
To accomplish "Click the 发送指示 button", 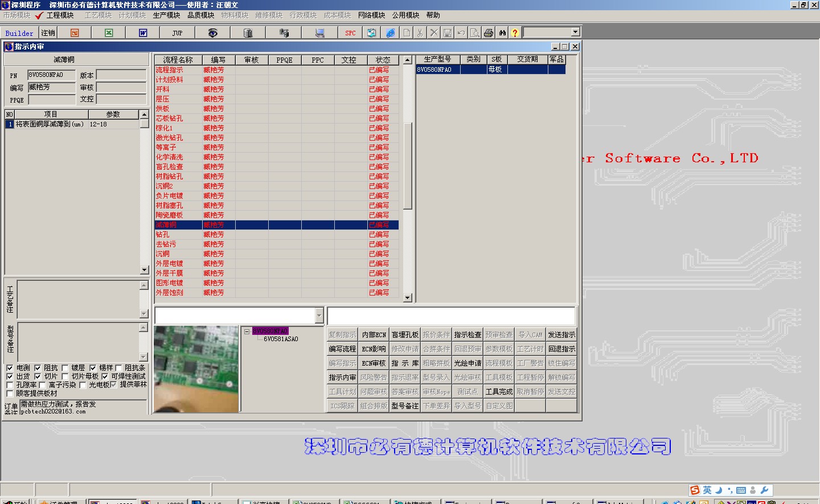I will click(x=561, y=335).
